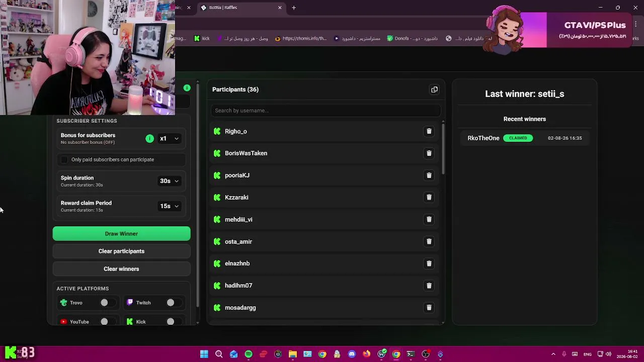This screenshot has height=362, width=644.
Task: Click the trash icon for pooriaKJ
Action: [x=429, y=175]
